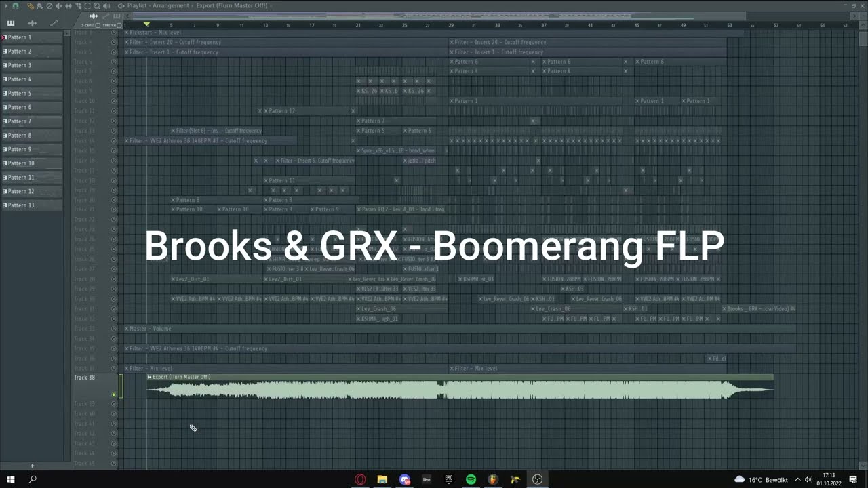The height and width of the screenshot is (488, 868).
Task: Show audio clips in picker panel
Action: [32, 23]
